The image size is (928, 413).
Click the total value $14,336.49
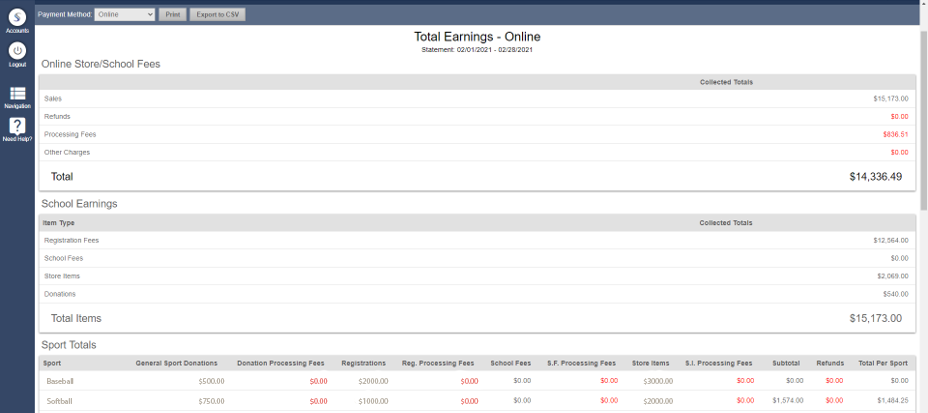point(875,176)
